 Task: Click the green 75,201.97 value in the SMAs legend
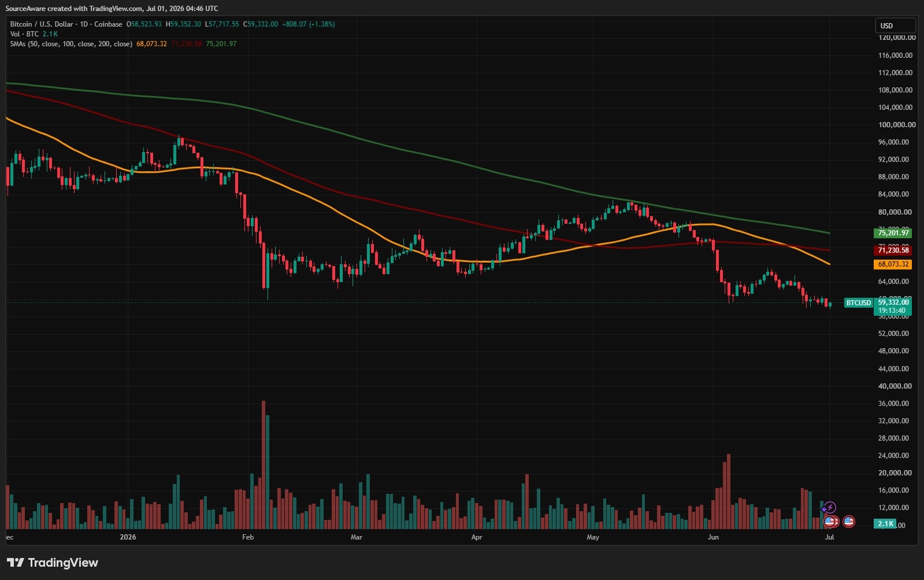[x=221, y=44]
